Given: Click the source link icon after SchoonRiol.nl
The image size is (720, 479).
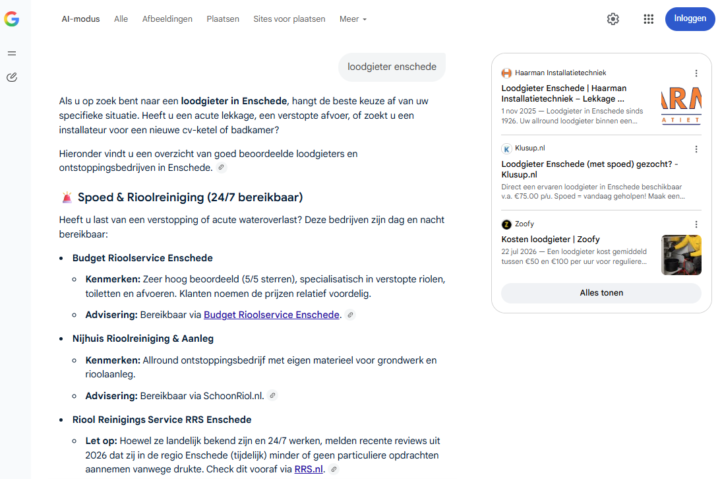Looking at the screenshot, I should [x=272, y=395].
